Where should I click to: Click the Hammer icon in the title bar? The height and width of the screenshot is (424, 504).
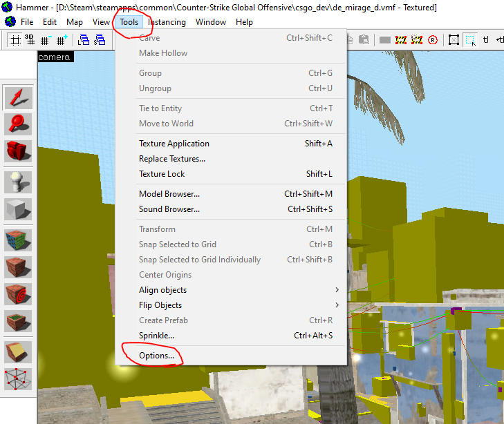[7, 7]
